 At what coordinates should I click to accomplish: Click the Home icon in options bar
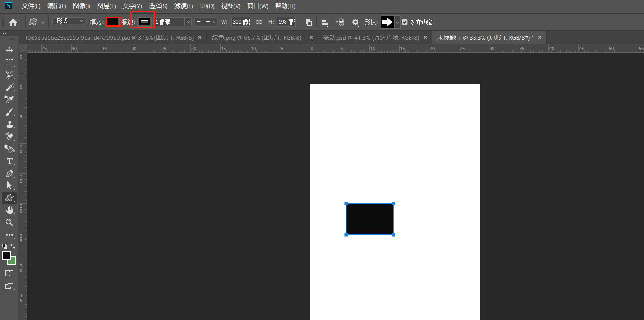[13, 22]
